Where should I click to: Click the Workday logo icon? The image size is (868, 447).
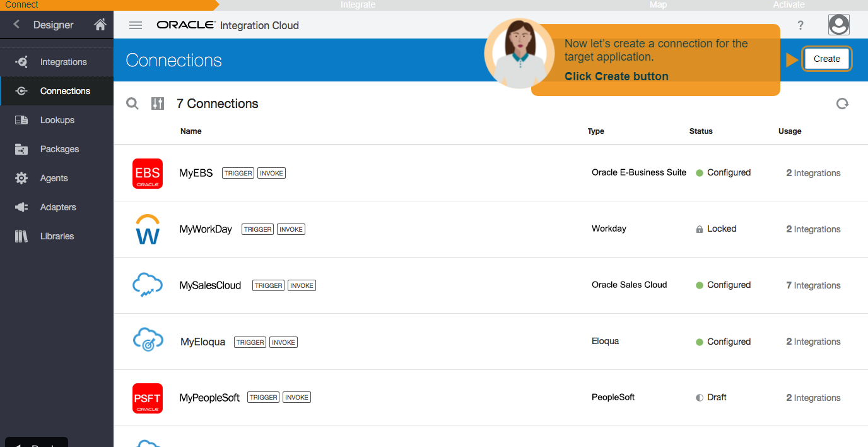pos(148,229)
